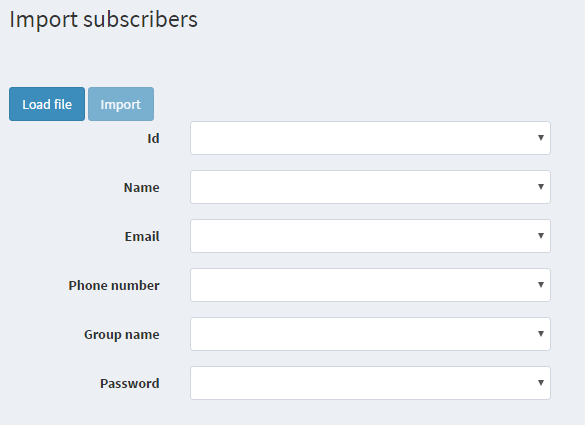Click the Name field label
Screen dimensions: 585x425
click(x=141, y=187)
